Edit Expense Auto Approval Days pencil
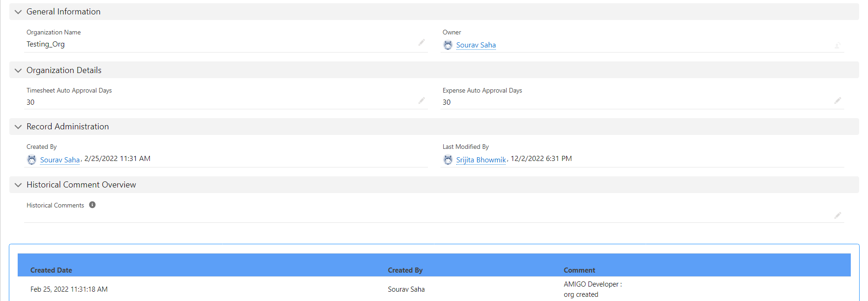 (837, 100)
